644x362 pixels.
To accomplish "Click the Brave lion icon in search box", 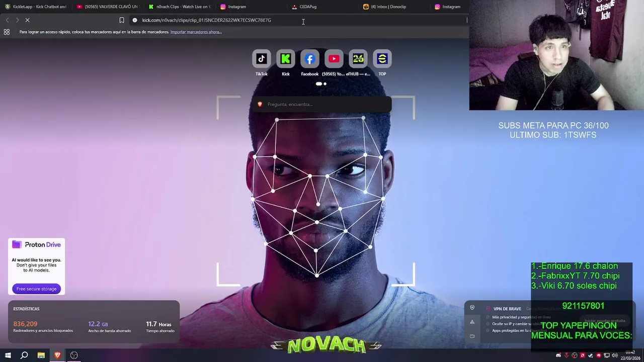I will click(260, 104).
